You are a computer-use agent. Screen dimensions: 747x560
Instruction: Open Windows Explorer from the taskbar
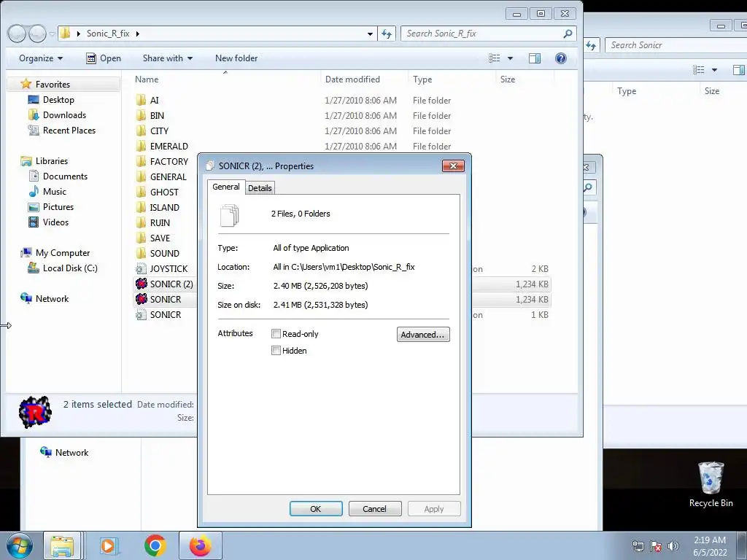pyautogui.click(x=63, y=545)
